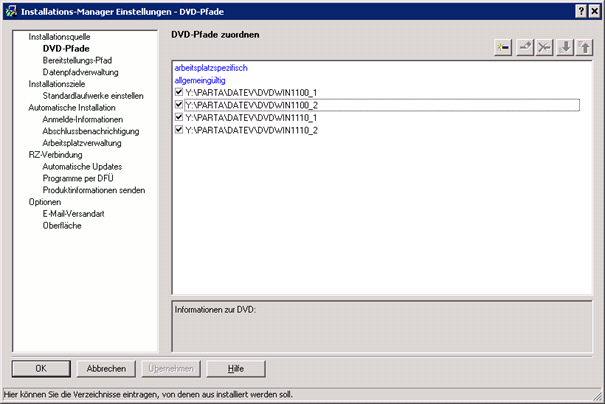This screenshot has height=404, width=605.
Task: Click the move down arrow icon
Action: pos(564,48)
